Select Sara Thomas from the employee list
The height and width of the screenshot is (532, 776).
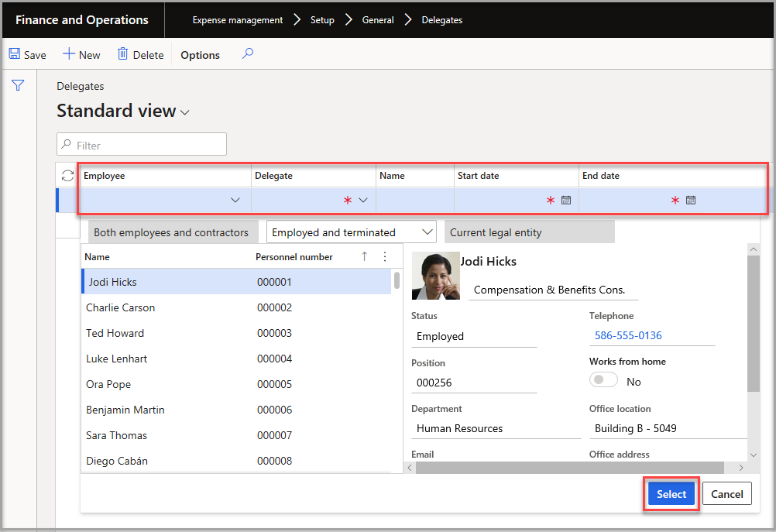coord(116,435)
